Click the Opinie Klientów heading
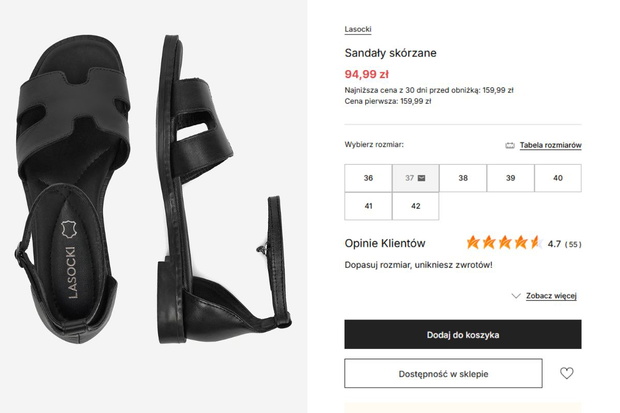The width and height of the screenshot is (620, 413). click(385, 243)
